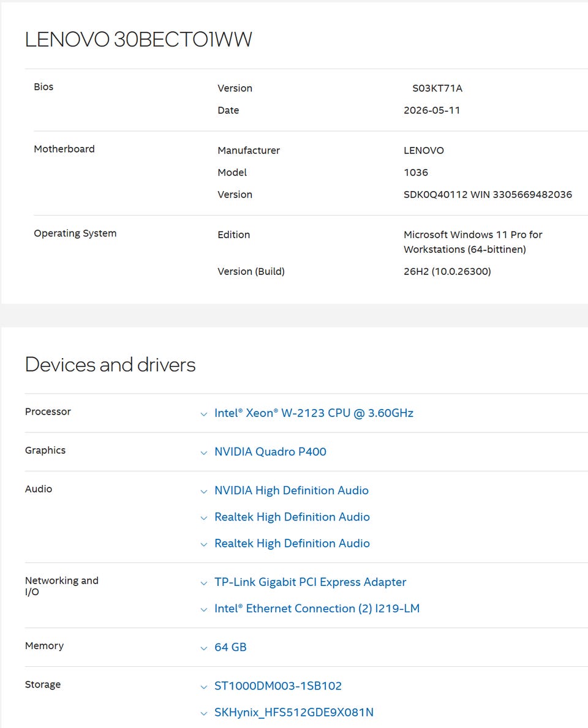
Task: Expand TP-Link Gigabit PCI Express Adapter chevron
Action: pos(203,583)
